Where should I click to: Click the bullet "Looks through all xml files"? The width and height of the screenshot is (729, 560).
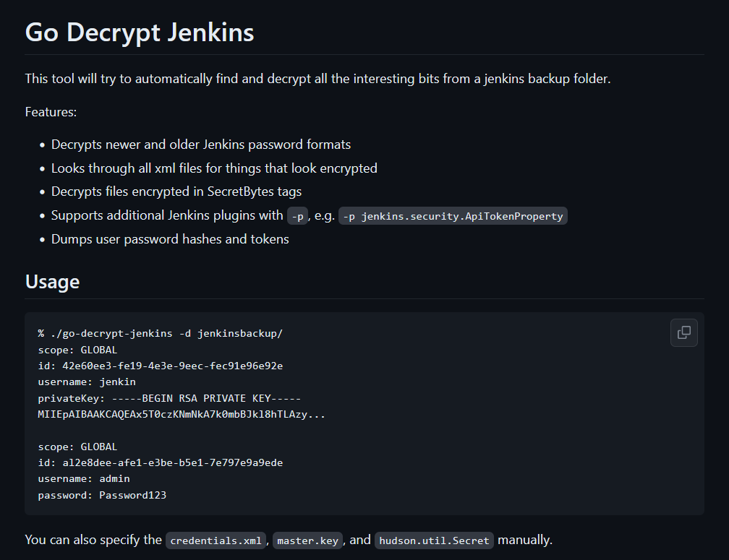[214, 168]
